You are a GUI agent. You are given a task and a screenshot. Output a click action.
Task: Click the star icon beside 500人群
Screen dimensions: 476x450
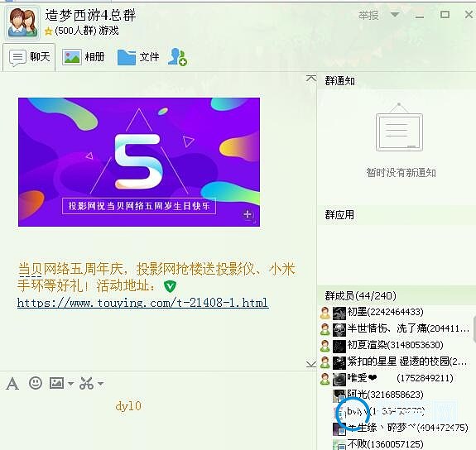[x=48, y=31]
